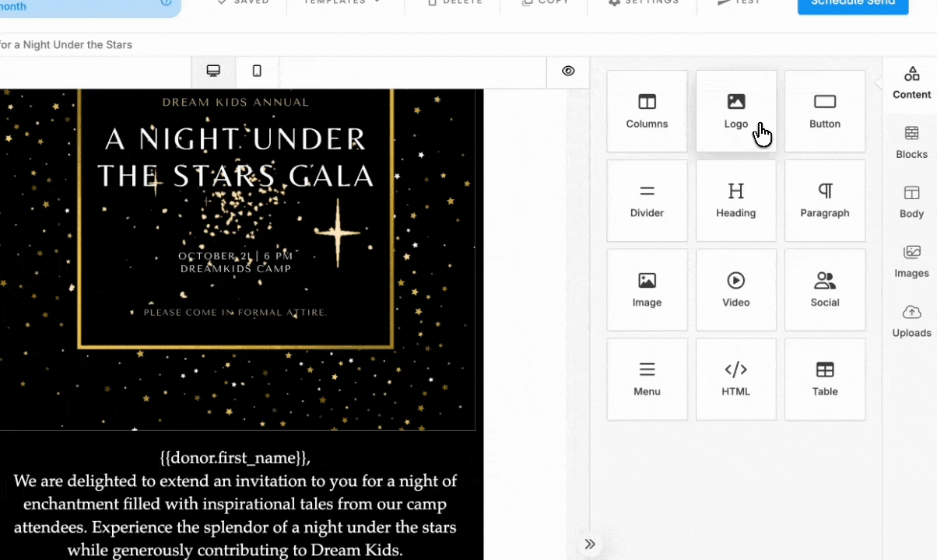The height and width of the screenshot is (560, 937).
Task: Add a Columns content block
Action: pos(647,111)
